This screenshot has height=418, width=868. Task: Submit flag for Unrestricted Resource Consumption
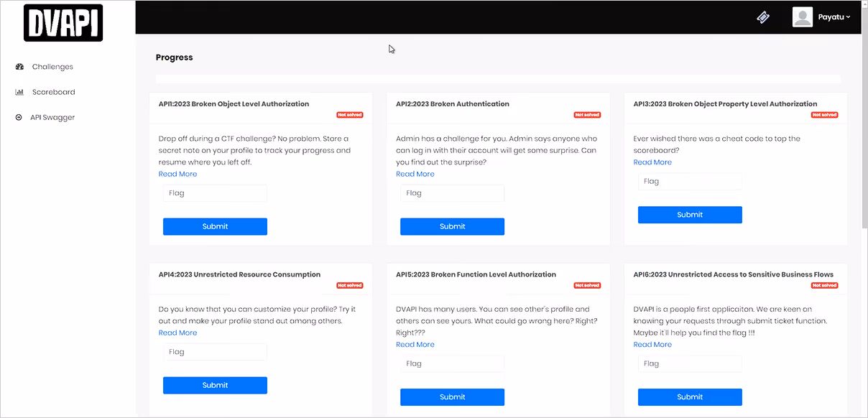click(215, 385)
